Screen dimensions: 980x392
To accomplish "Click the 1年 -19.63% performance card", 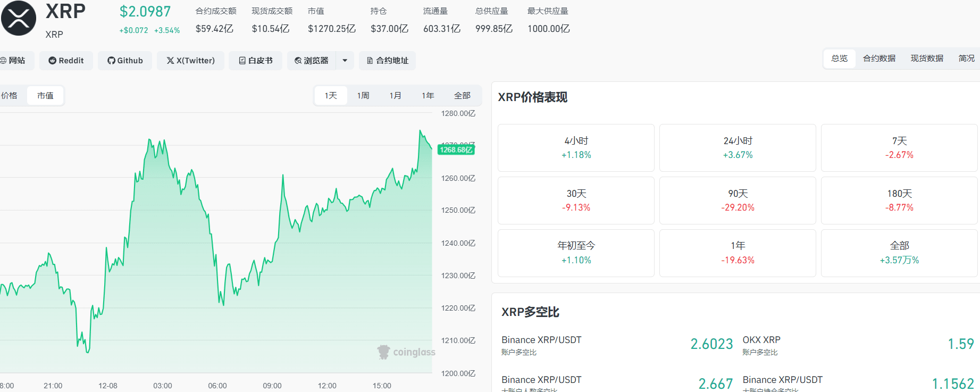I will pos(738,253).
